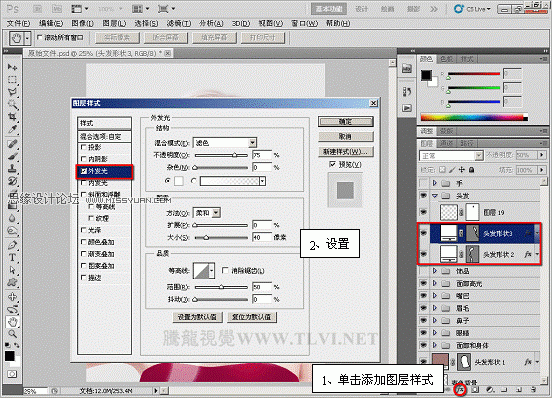Open the glow gradient picker dropdown
The height and width of the screenshot is (398, 552).
(262, 181)
